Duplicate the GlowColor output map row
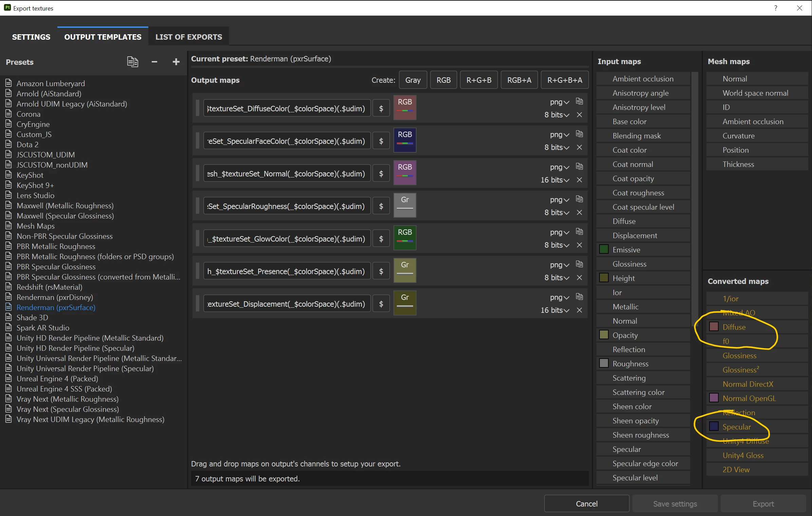This screenshot has width=812, height=516. pyautogui.click(x=579, y=232)
